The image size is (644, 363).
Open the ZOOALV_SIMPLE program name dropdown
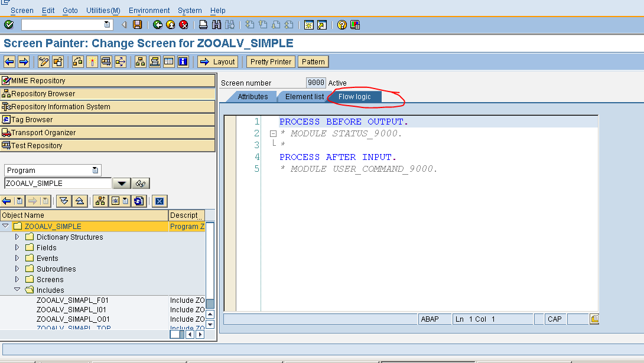tap(122, 183)
